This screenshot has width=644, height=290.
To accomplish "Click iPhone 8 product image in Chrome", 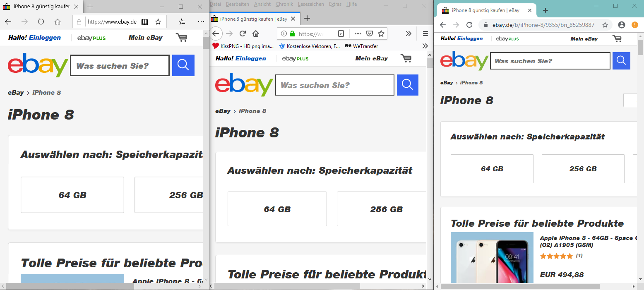I will [x=492, y=257].
